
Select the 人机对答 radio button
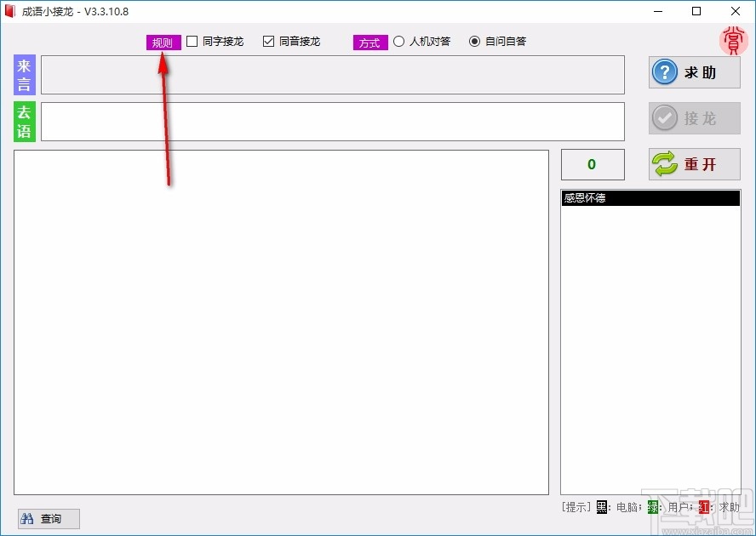pyautogui.click(x=398, y=41)
